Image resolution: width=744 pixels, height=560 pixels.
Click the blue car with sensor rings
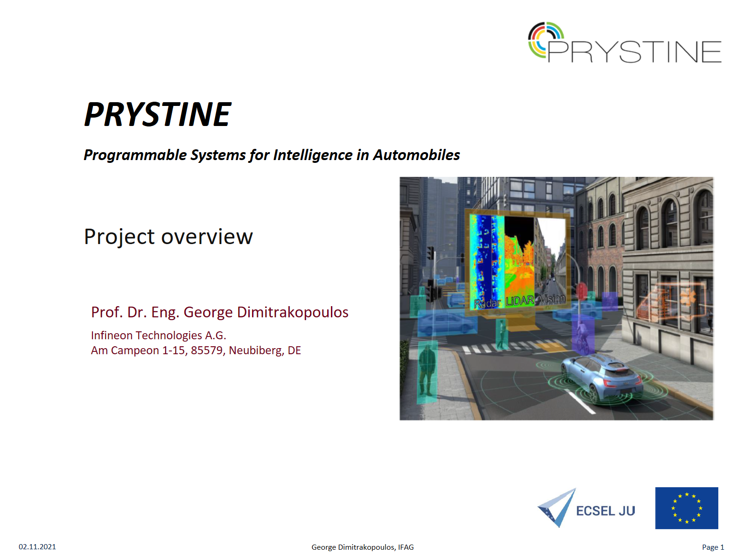coord(601,377)
